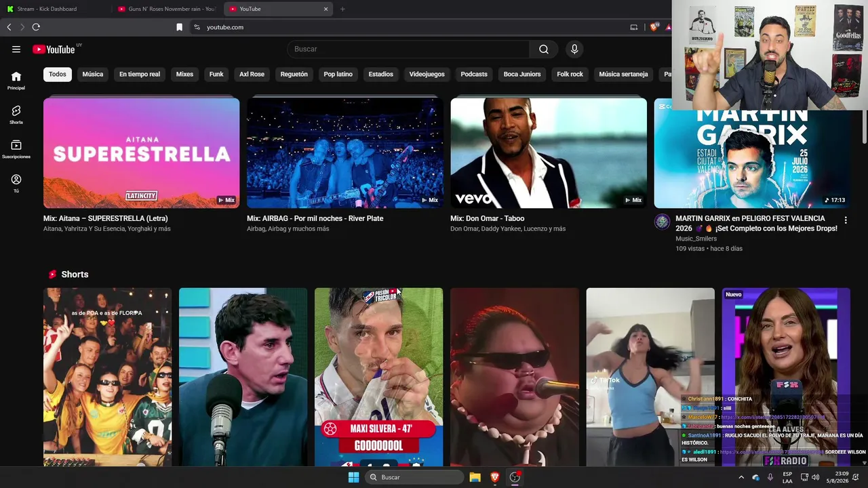868x488 pixels.
Task: Show the Boca Juniors category
Action: coord(522,74)
